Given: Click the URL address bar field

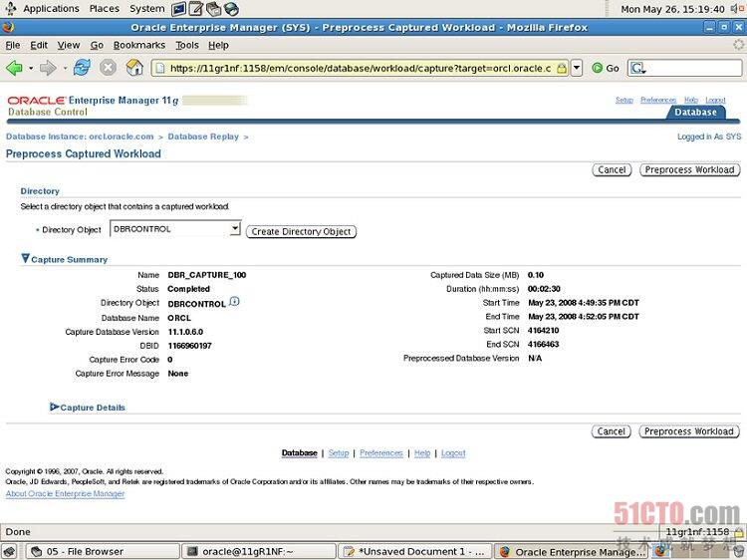Looking at the screenshot, I should 359,68.
